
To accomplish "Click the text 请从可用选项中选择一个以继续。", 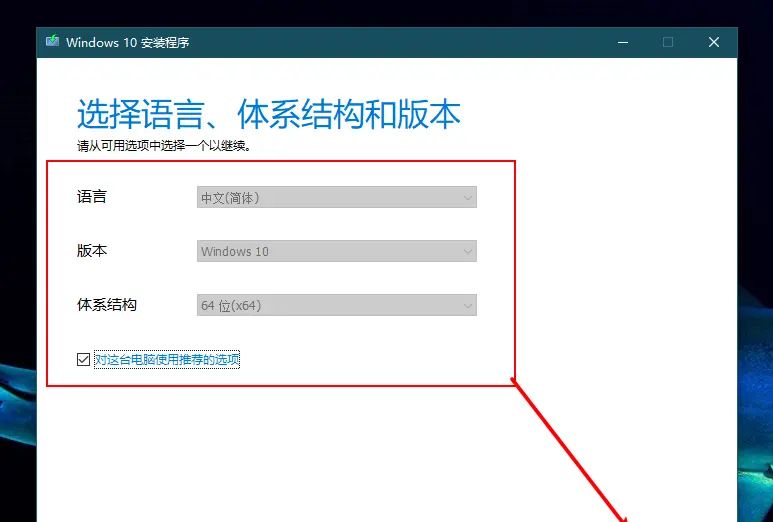I will point(164,146).
